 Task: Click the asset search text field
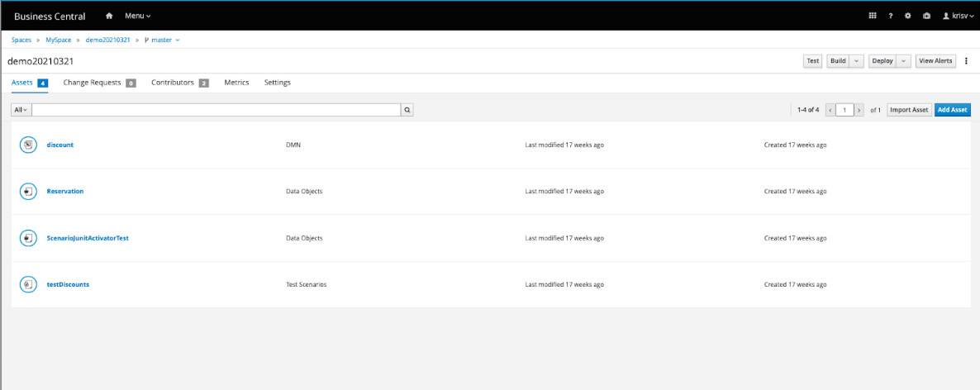pyautogui.click(x=216, y=110)
